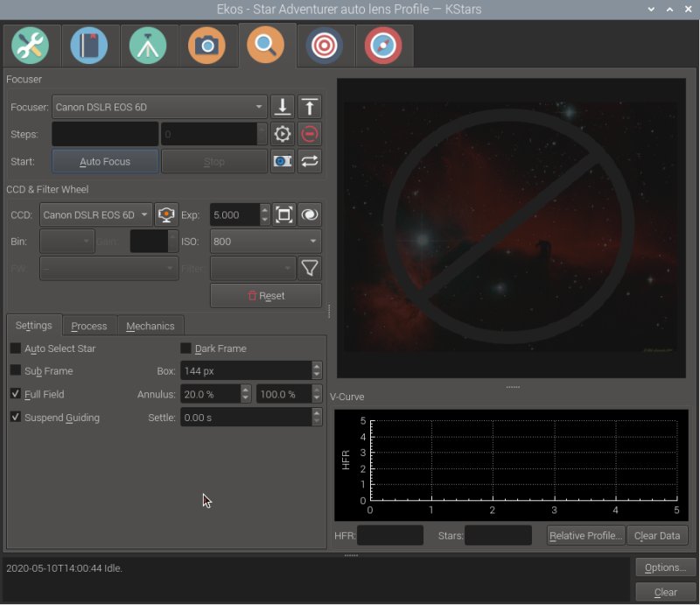Viewport: 700px width, 605px height.
Task: Click the V-Curve HFR plot
Action: pyautogui.click(x=511, y=465)
